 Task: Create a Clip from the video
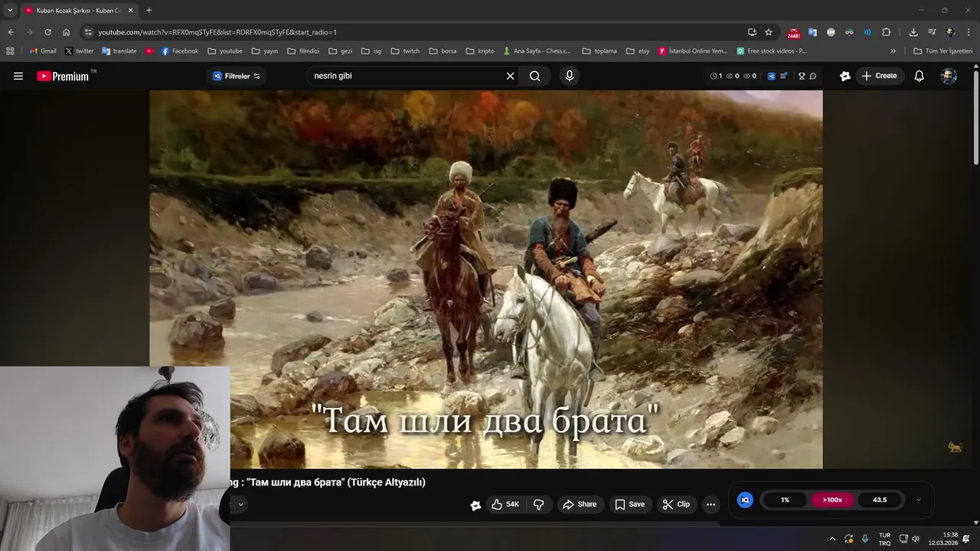pos(676,504)
